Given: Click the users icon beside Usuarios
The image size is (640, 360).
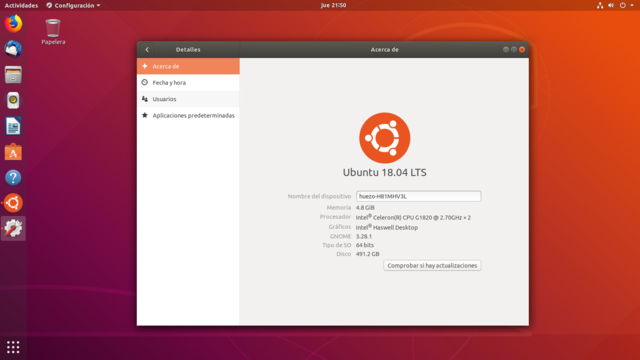Looking at the screenshot, I should [144, 99].
